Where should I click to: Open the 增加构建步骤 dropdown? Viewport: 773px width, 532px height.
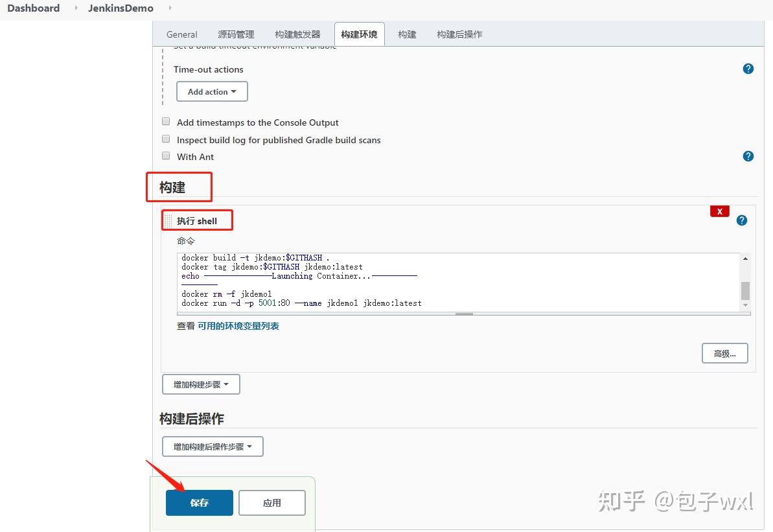pyautogui.click(x=201, y=384)
